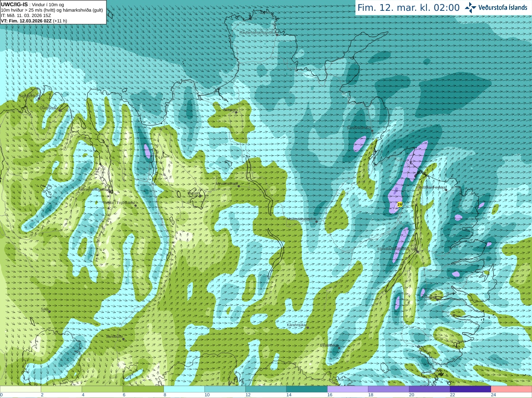The image size is (532, 398).
Task: Click the Kollaleira station label
Action: pyautogui.click(x=429, y=297)
